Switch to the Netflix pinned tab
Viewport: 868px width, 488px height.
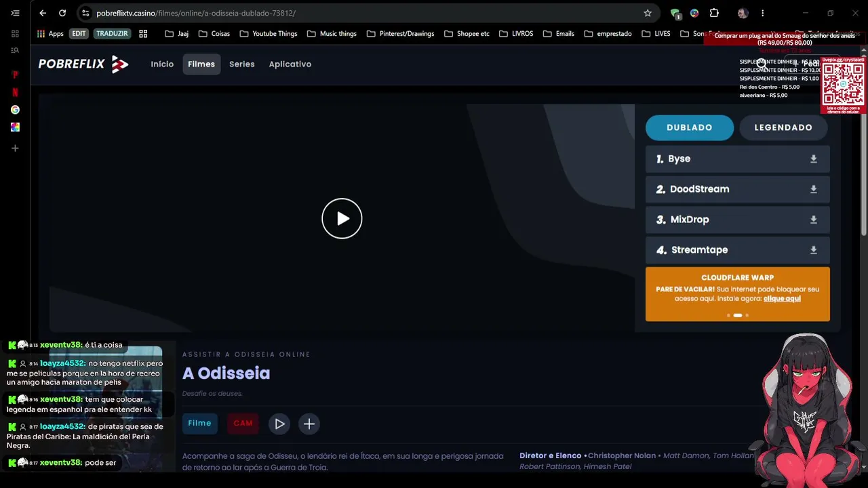click(x=15, y=92)
